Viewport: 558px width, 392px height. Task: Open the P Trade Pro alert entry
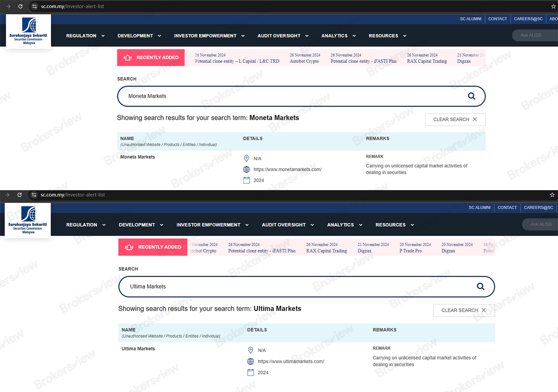410,251
